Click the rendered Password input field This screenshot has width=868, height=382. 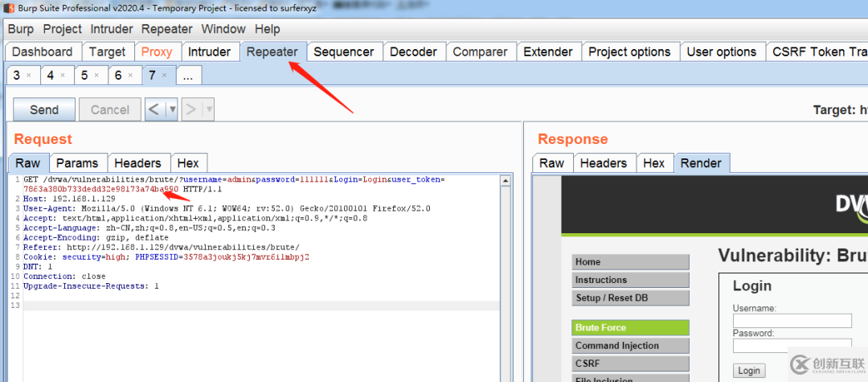pos(792,346)
